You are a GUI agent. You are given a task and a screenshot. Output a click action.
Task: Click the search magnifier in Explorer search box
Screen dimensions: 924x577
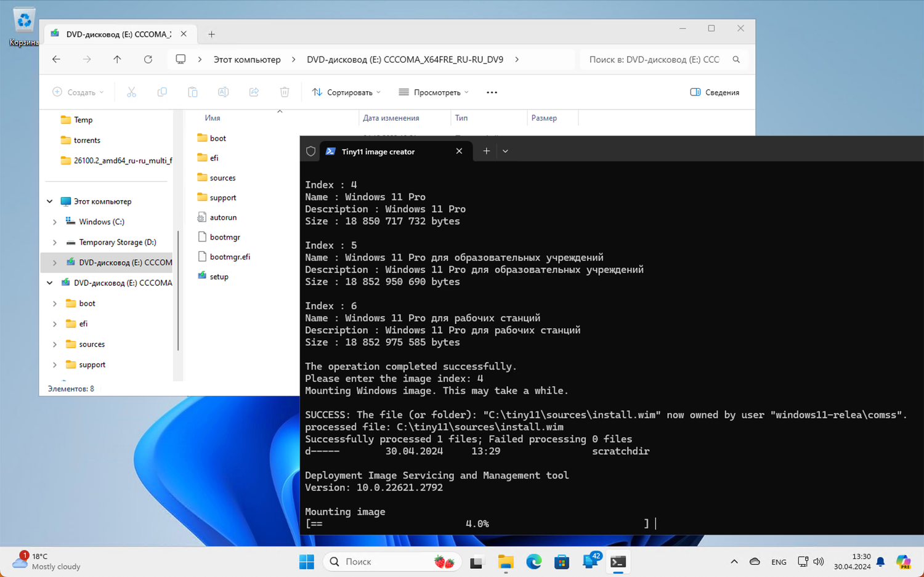pyautogui.click(x=736, y=60)
